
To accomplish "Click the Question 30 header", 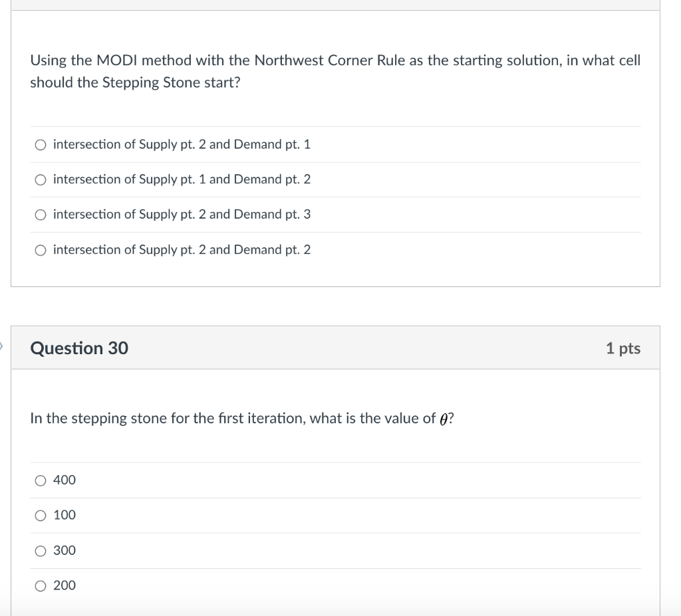I will pyautogui.click(x=80, y=348).
